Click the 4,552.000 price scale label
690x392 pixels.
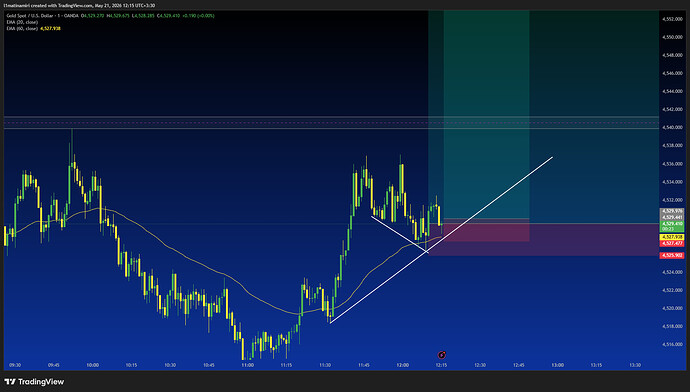(x=673, y=19)
